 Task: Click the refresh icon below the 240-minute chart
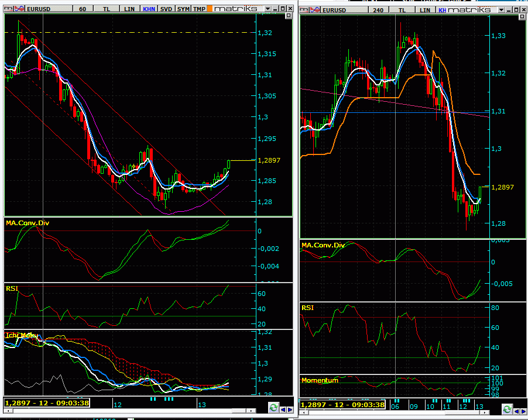coord(506,408)
